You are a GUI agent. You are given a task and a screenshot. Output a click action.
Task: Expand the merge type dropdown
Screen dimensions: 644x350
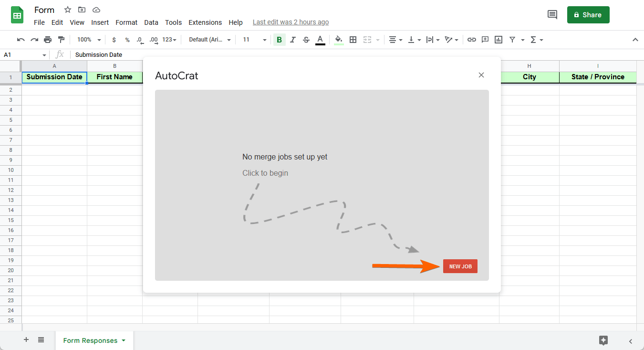tap(378, 40)
